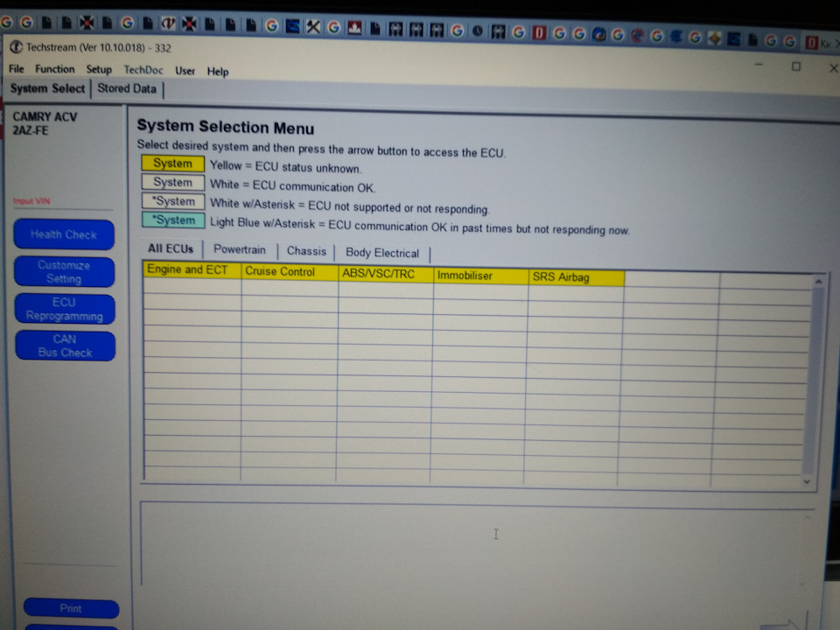Click the yellow System legend swatch
Screen dimensions: 840x630
point(172,164)
